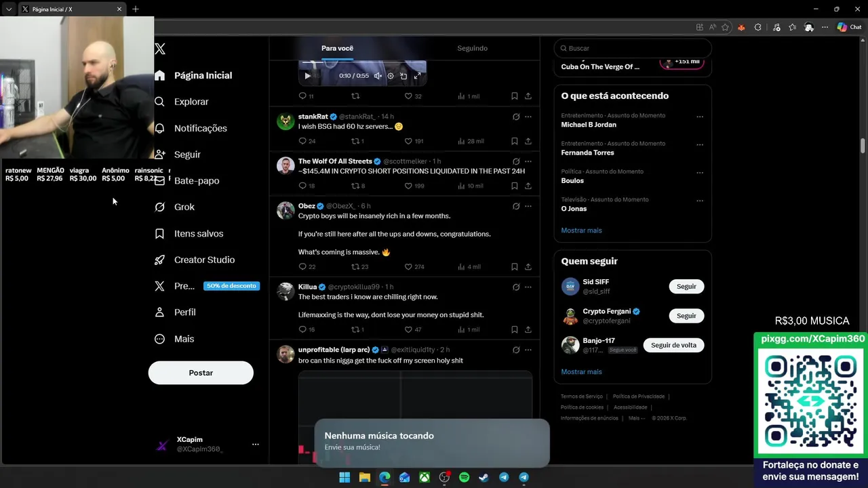This screenshot has width=868, height=488.
Task: Bookmark Killua's post
Action: pos(515,329)
